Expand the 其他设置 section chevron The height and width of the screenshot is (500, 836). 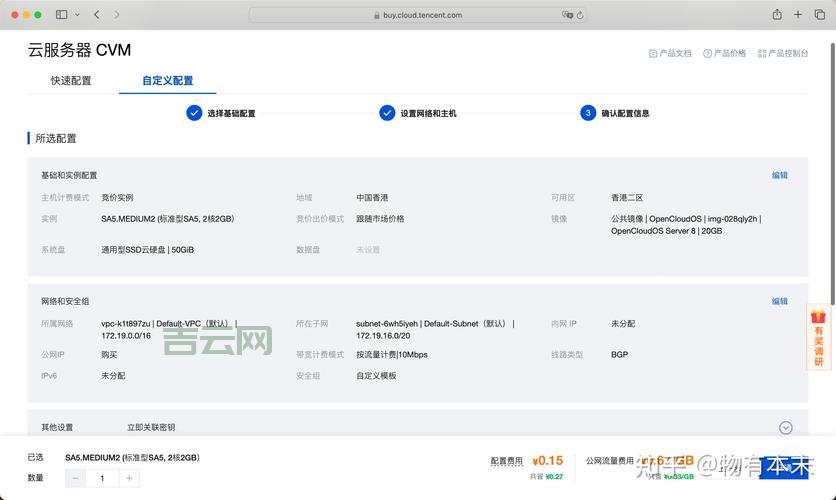[785, 428]
